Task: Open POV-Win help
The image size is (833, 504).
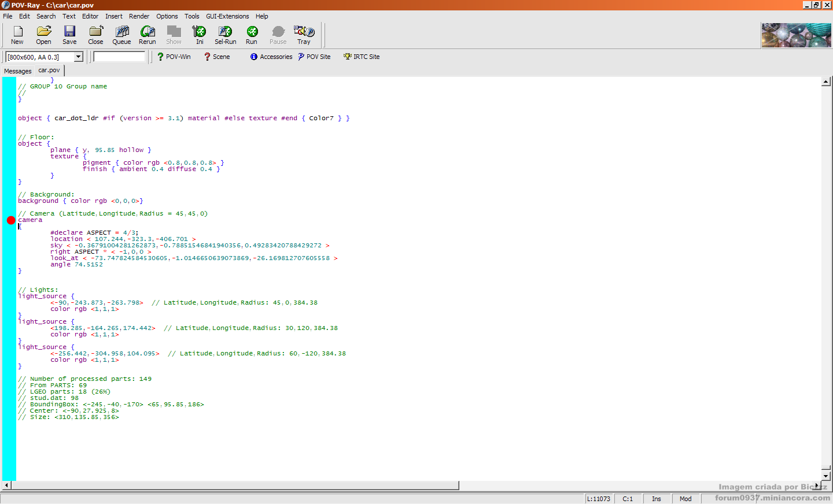Action: tap(174, 57)
